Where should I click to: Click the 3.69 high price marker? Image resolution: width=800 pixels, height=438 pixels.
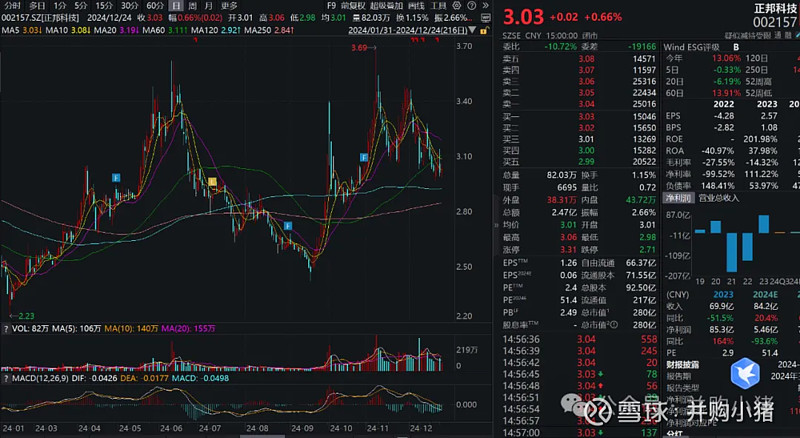[x=364, y=48]
